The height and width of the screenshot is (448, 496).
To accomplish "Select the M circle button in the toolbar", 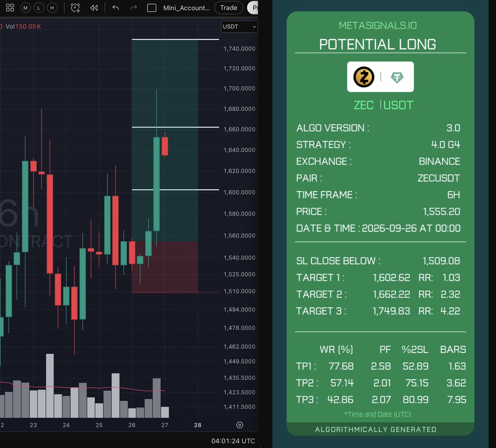I will click(x=26, y=7).
